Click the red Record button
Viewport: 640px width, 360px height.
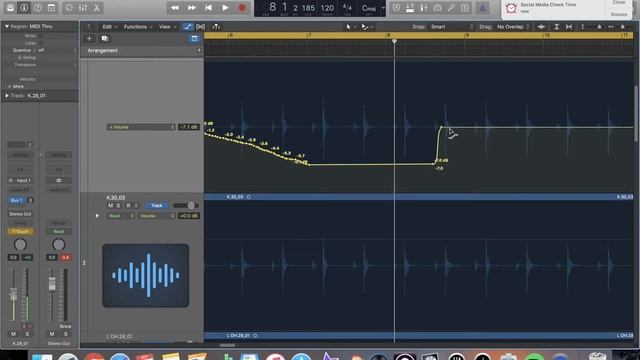(x=242, y=8)
